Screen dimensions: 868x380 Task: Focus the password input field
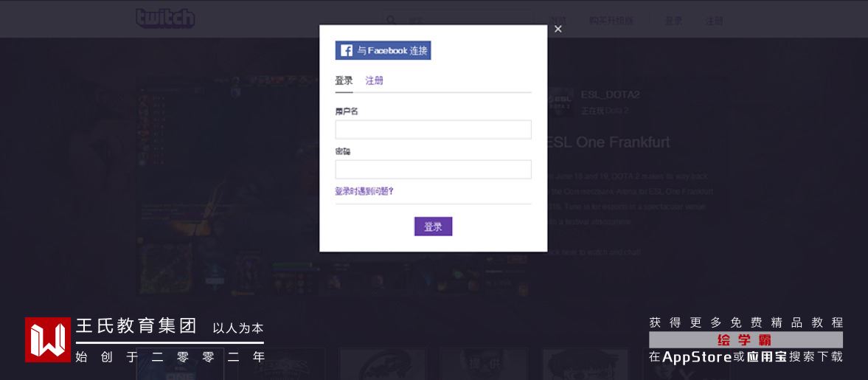434,170
